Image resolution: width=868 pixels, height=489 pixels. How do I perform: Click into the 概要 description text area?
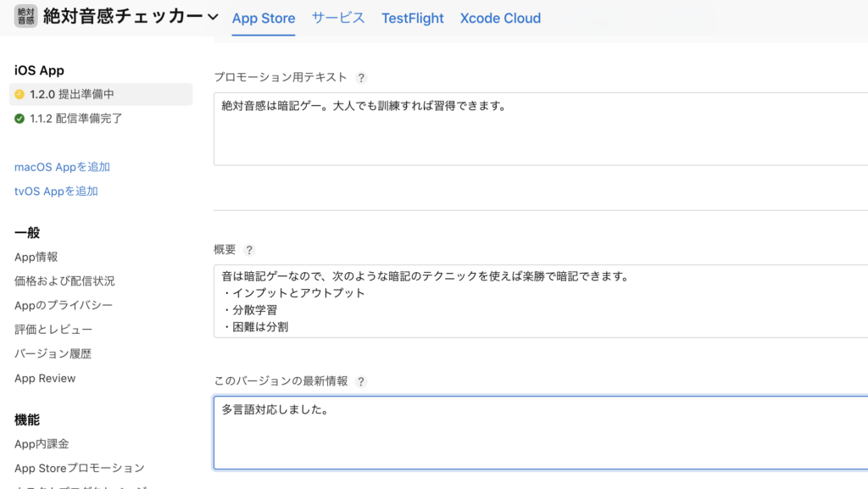pos(541,301)
